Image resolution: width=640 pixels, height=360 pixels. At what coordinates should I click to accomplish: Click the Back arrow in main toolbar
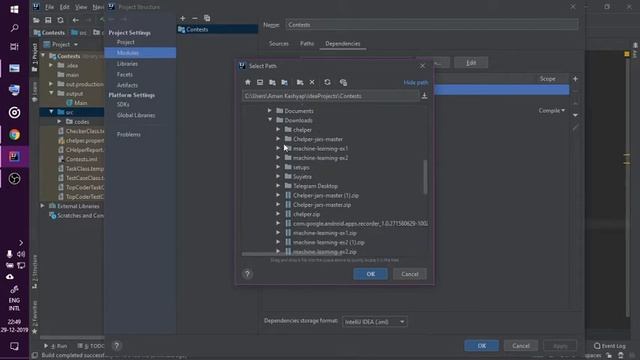pyautogui.click(x=76, y=20)
